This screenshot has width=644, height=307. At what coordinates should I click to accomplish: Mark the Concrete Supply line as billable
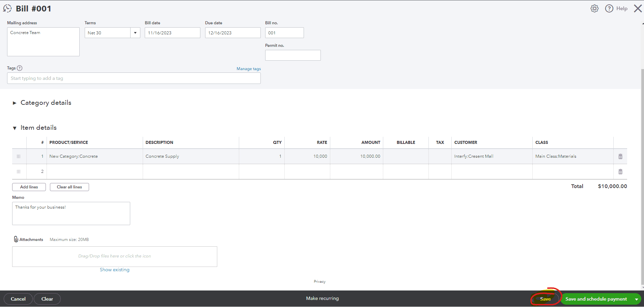tap(405, 156)
